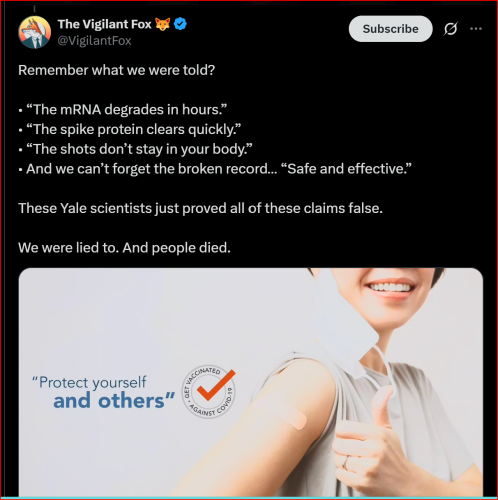The image size is (498, 500).
Task: Click 'The mRNA degrades in hours' bullet
Action: point(123,110)
